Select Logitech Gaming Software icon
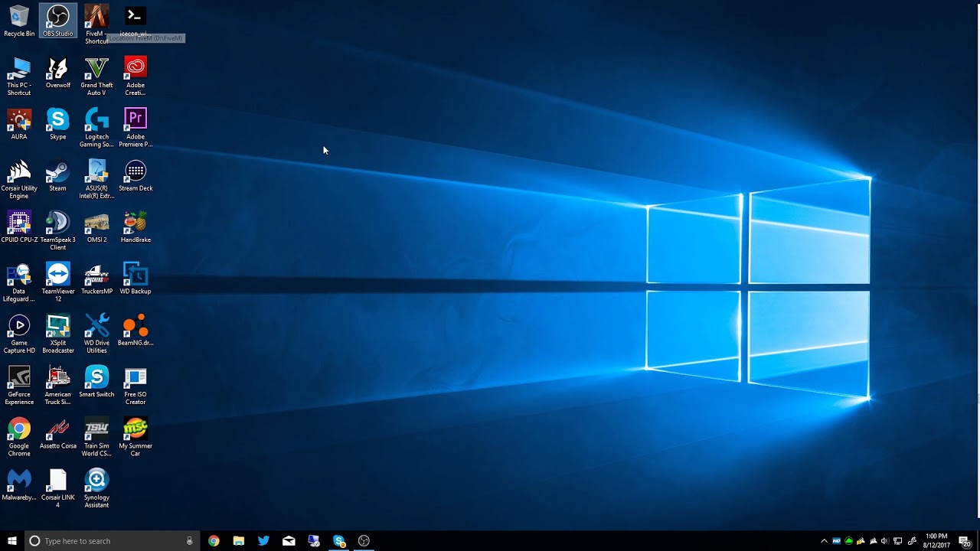The width and height of the screenshot is (980, 551). coord(96,127)
